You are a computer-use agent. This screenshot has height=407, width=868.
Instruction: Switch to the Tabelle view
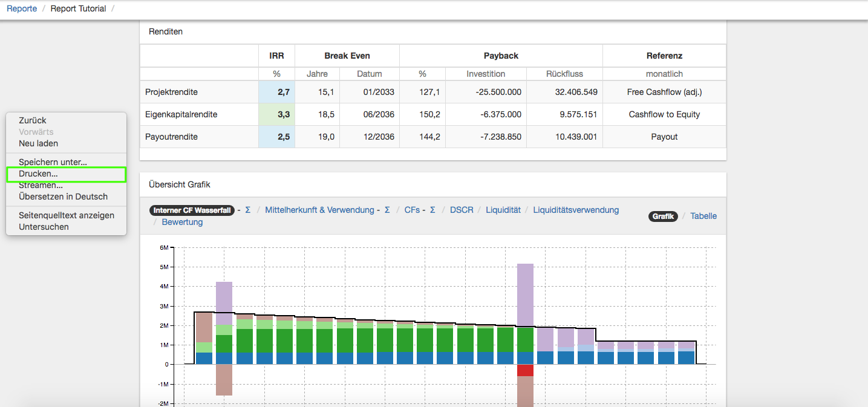[703, 216]
